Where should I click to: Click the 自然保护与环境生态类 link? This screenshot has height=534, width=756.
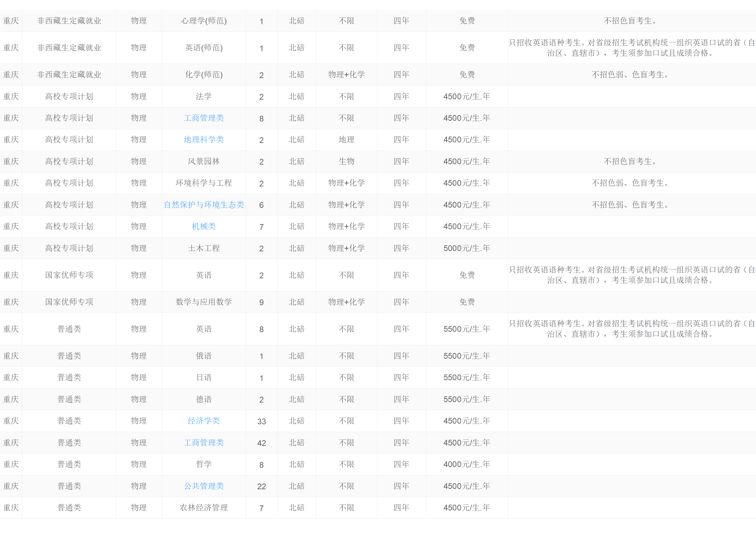coord(204,205)
